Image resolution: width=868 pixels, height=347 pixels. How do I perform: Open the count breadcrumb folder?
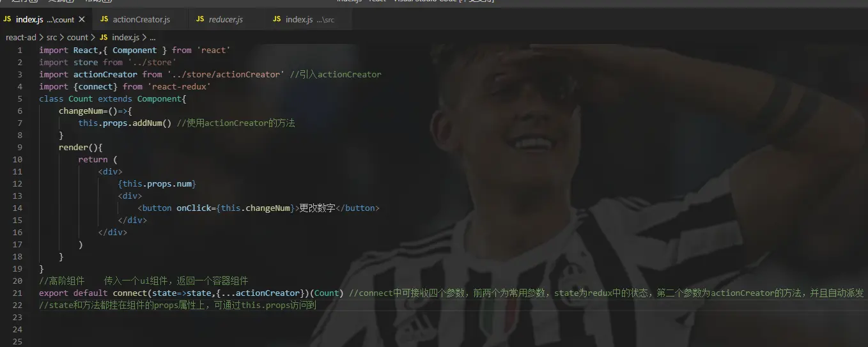click(77, 38)
